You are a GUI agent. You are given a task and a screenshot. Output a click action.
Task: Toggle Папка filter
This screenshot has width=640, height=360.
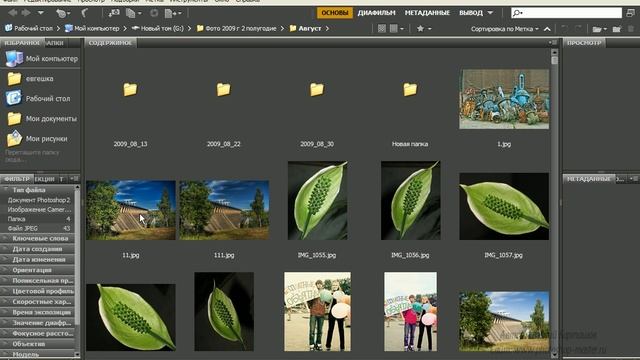coord(38,219)
